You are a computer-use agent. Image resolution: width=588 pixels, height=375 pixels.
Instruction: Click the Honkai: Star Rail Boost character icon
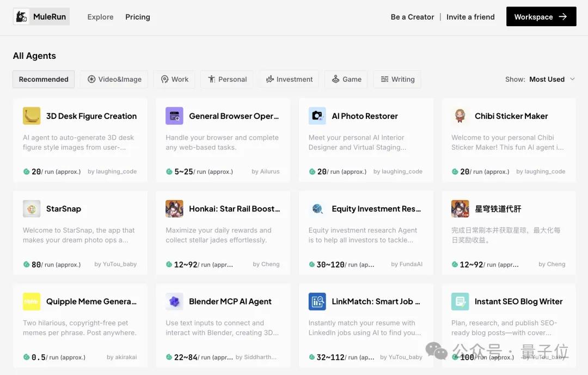pos(174,208)
